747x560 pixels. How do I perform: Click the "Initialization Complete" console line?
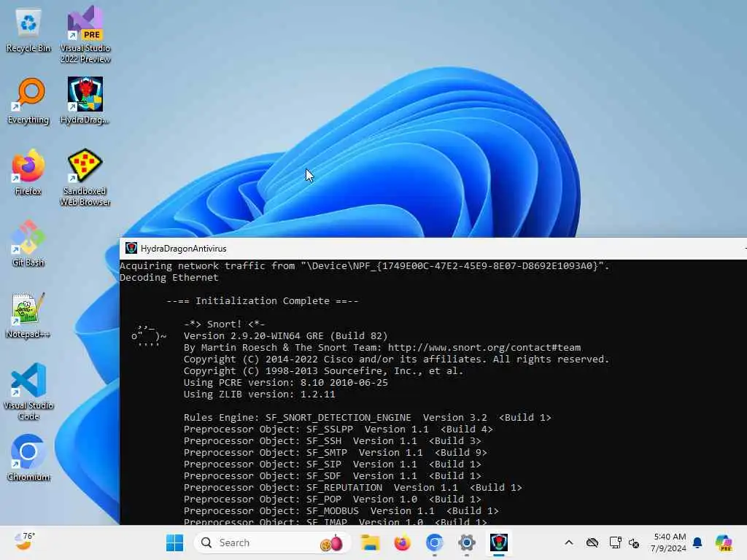(263, 301)
